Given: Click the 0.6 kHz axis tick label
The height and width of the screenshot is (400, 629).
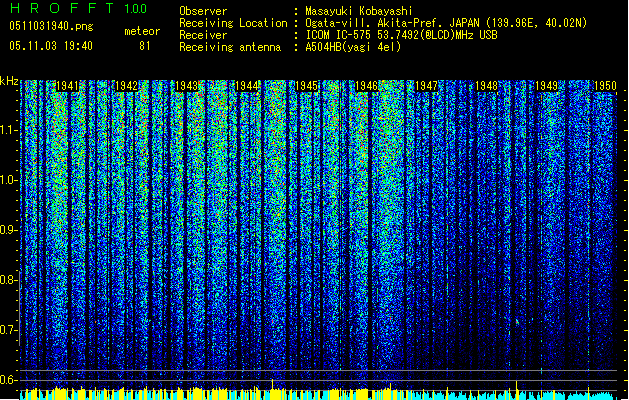Looking at the screenshot, I should (9, 380).
